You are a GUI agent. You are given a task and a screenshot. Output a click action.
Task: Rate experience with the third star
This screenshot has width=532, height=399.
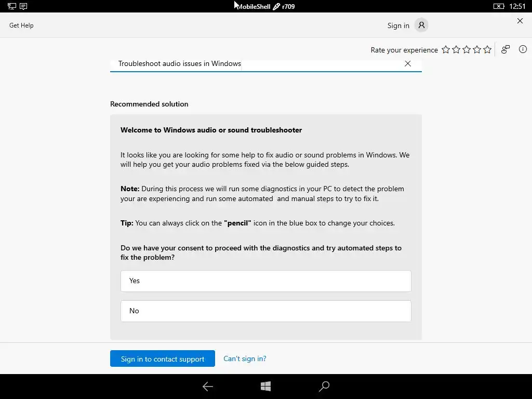click(x=467, y=50)
